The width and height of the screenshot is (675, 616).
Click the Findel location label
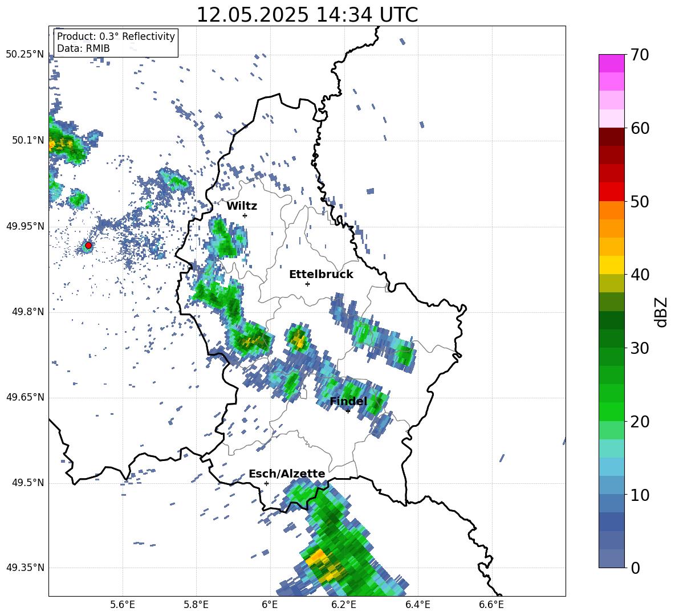[x=348, y=401]
